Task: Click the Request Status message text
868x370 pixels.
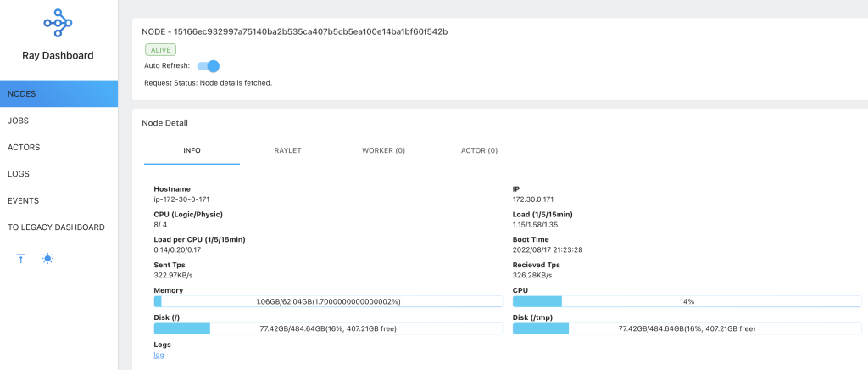Action: 209,83
